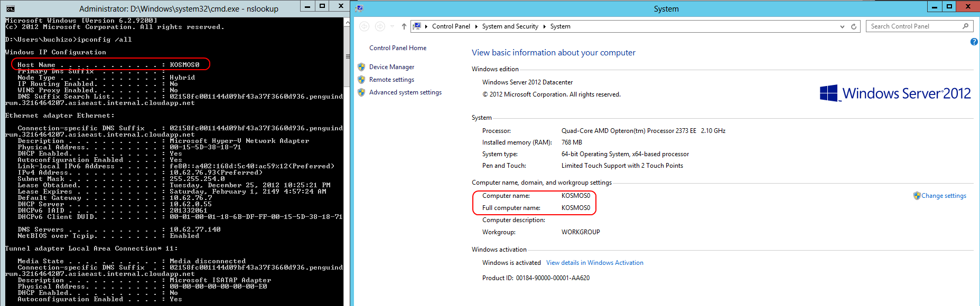Select Control Panel in the breadcrumb
980x306 pixels.
click(451, 26)
